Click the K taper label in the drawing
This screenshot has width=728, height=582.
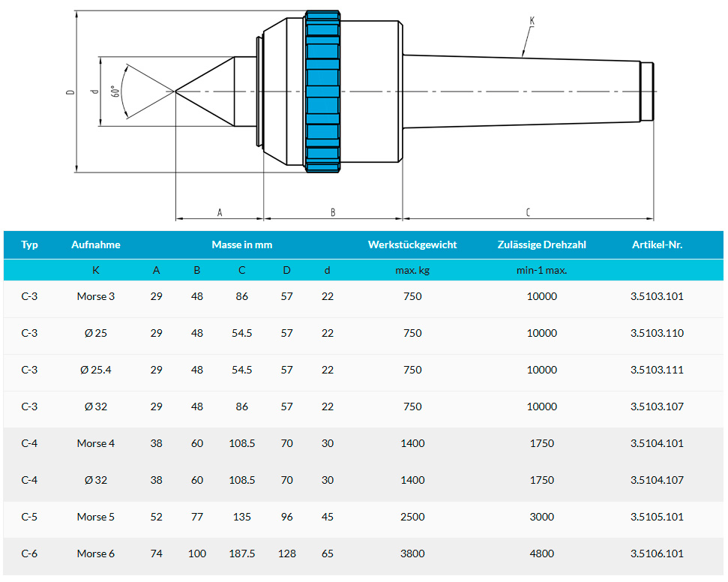point(532,22)
